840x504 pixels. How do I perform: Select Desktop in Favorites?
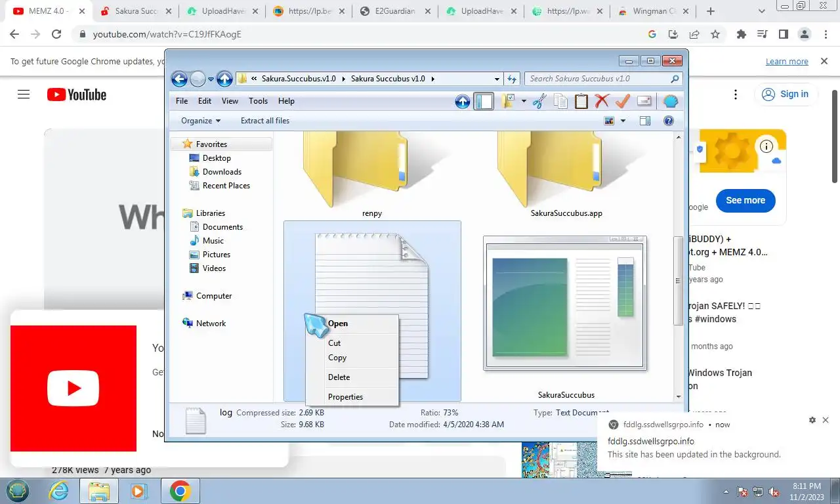click(217, 158)
